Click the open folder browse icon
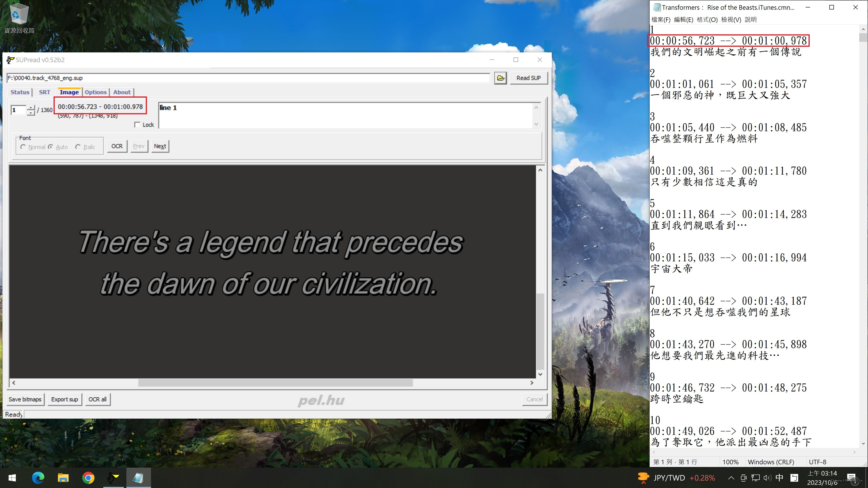Image resolution: width=868 pixels, height=488 pixels. 500,78
